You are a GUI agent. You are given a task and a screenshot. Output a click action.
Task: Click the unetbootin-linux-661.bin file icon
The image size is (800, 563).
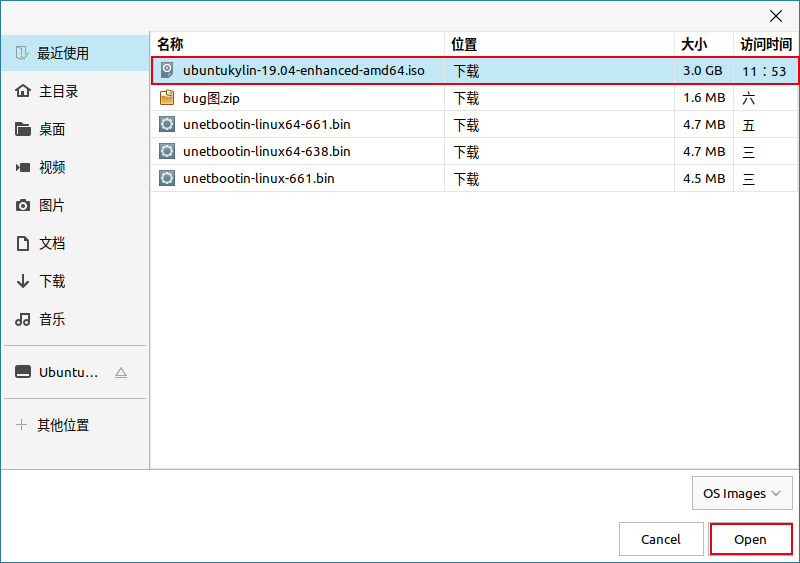pos(167,178)
